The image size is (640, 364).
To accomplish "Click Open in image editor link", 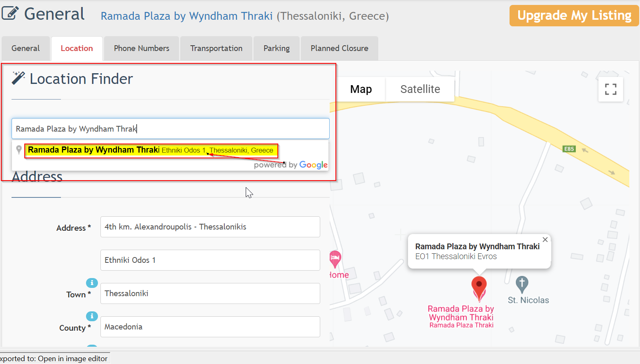I will [72, 359].
